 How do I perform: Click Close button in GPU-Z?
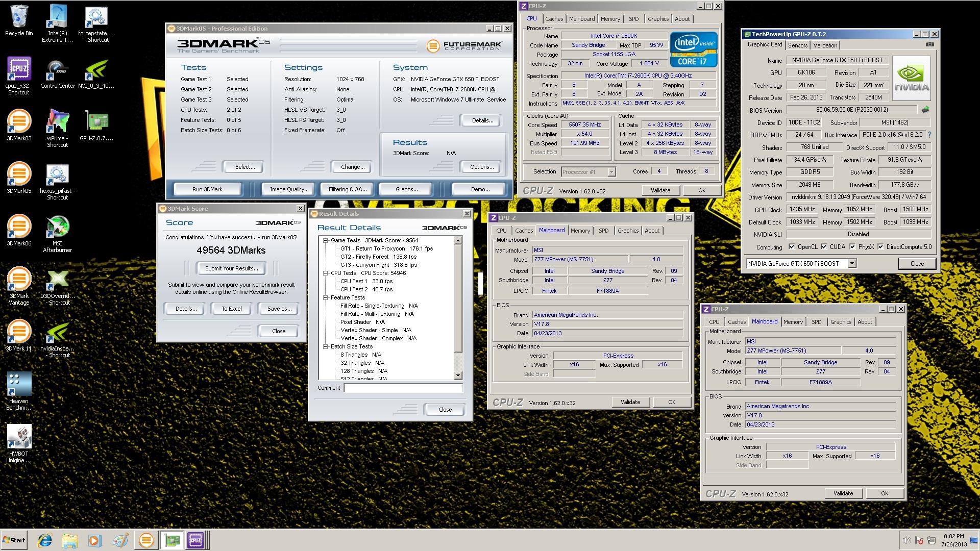[x=917, y=264]
